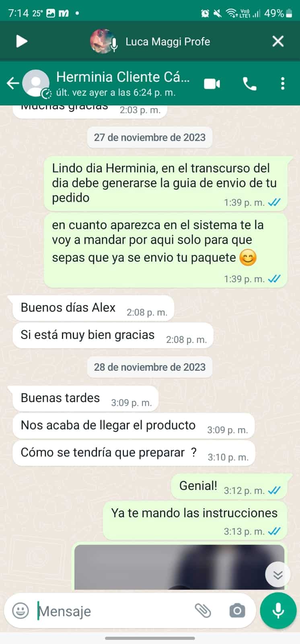Tap the Herminia profile picture avatar
Screen dimensions: 300x644
[36, 83]
